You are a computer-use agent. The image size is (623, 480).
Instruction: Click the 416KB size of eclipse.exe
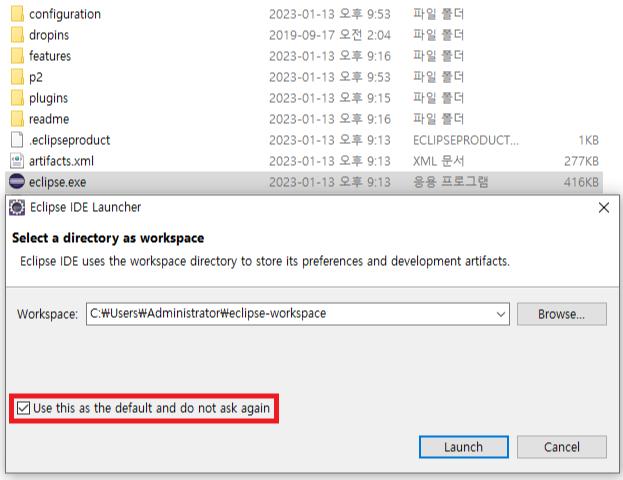[x=581, y=182]
